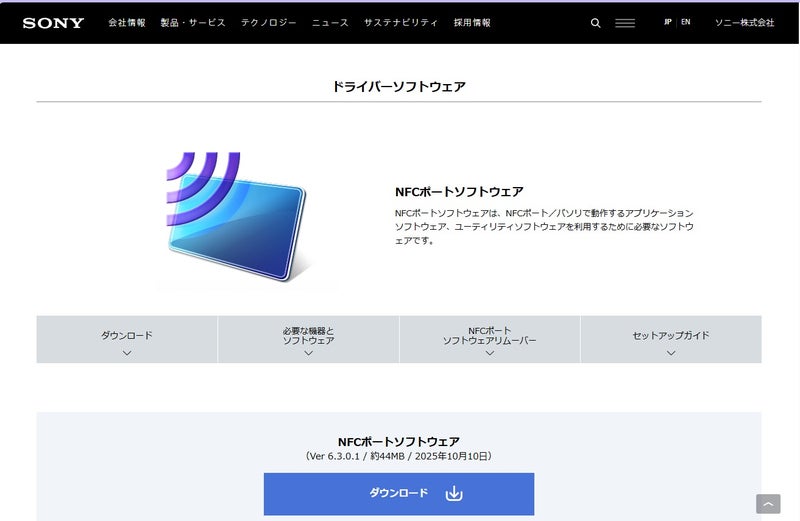The image size is (800, 521).
Task: Open テクノロジー menu
Action: 268,23
